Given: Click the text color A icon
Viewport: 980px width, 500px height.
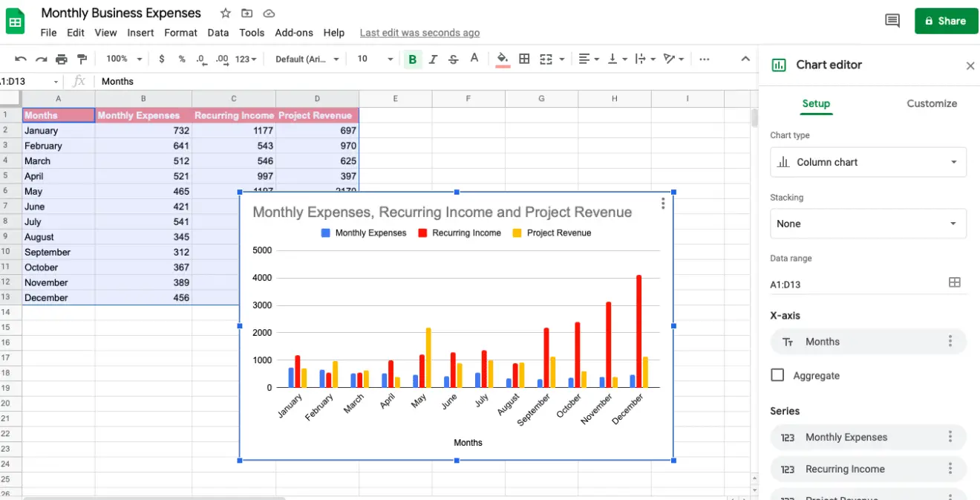Looking at the screenshot, I should [474, 58].
